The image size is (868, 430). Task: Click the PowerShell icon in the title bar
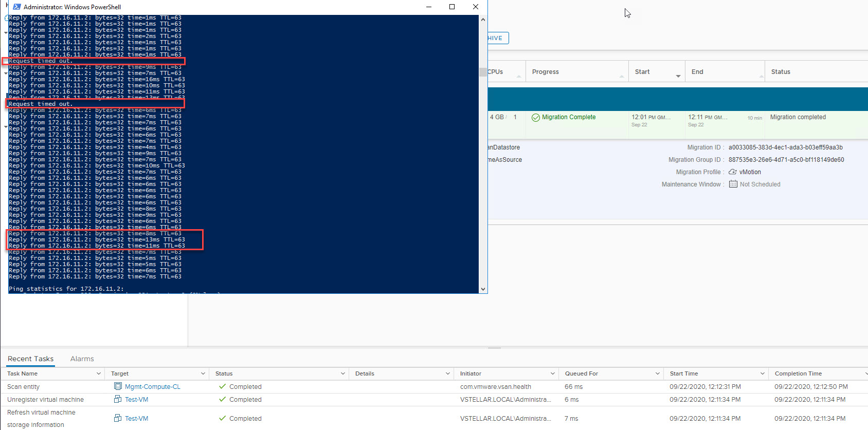[x=17, y=7]
